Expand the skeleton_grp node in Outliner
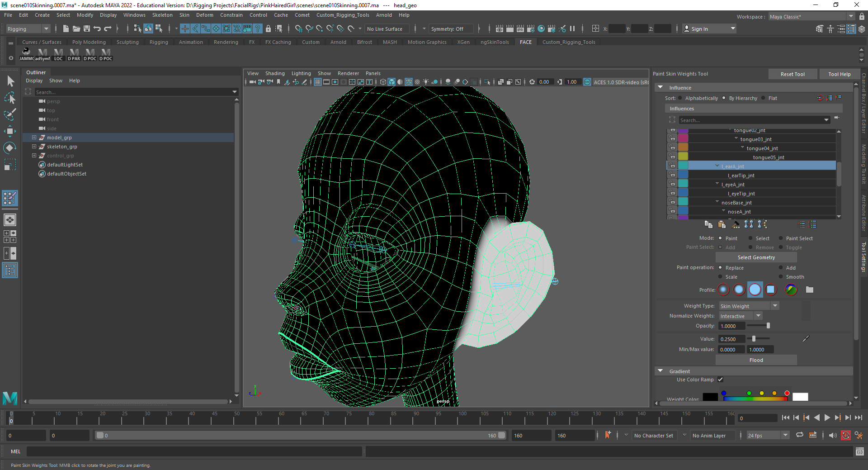 pyautogui.click(x=34, y=147)
